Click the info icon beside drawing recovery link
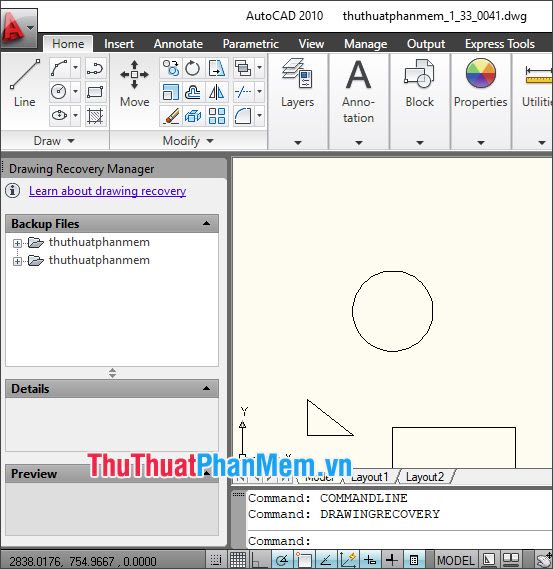This screenshot has height=569, width=553. tap(13, 190)
